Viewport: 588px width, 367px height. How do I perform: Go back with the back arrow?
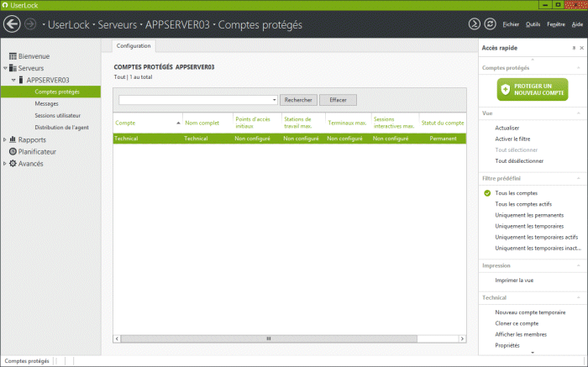coord(12,24)
